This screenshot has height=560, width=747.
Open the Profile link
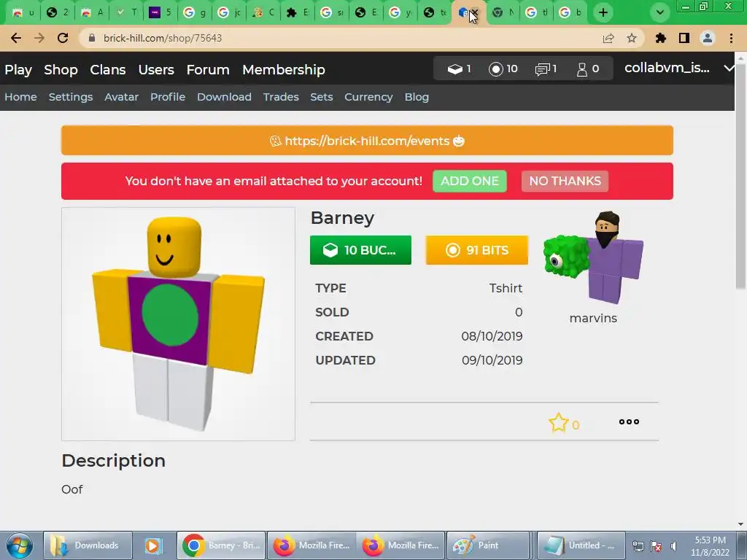[x=168, y=97]
